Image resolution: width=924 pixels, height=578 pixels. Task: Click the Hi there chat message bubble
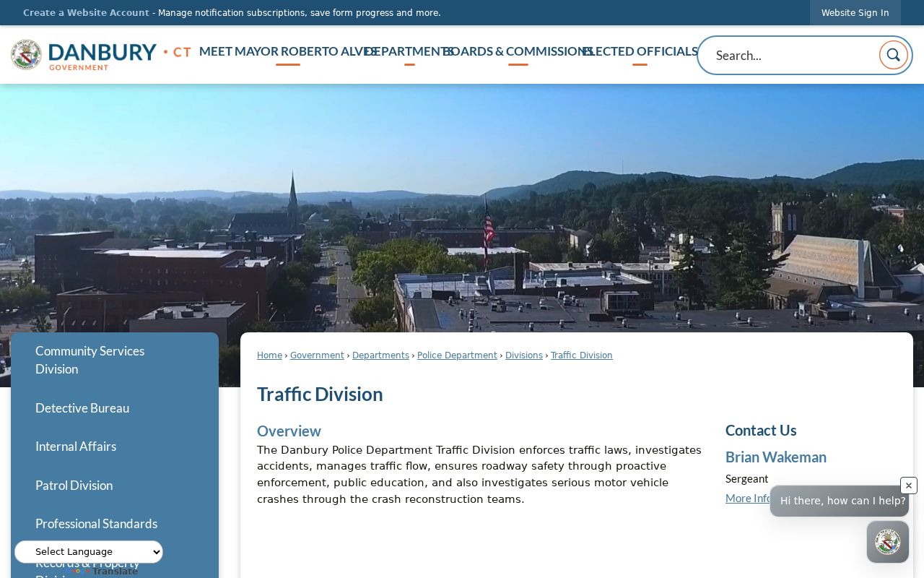(x=840, y=501)
